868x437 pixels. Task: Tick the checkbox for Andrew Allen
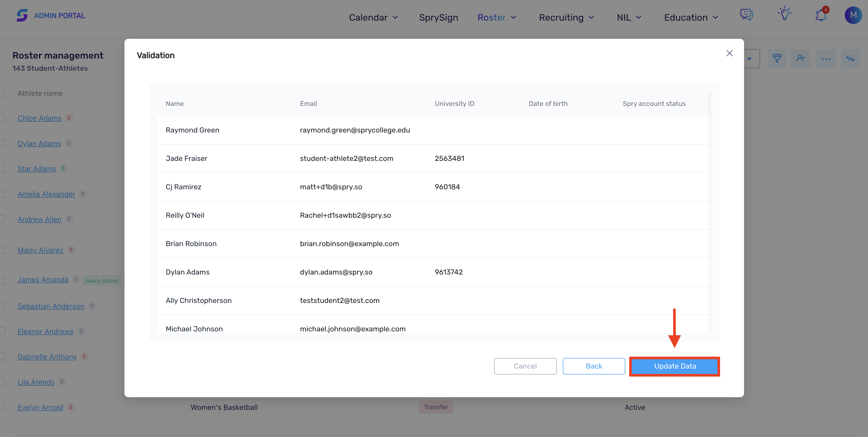tap(2, 219)
